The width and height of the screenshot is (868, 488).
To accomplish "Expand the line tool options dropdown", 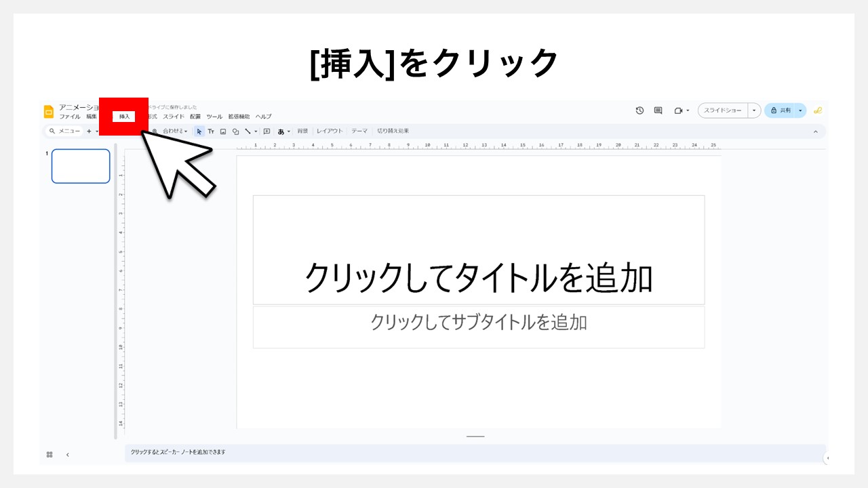I will (x=256, y=131).
